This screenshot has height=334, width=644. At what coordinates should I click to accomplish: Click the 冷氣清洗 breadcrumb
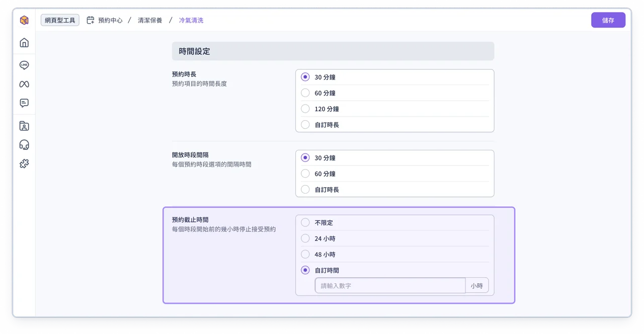click(x=191, y=20)
